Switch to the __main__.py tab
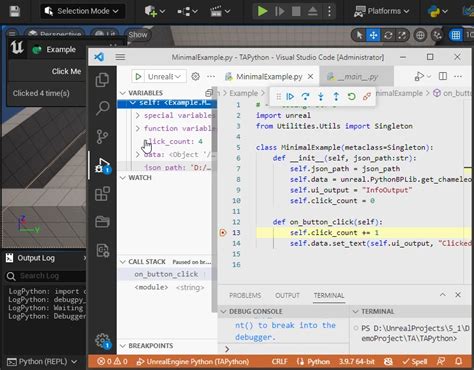 (x=357, y=77)
